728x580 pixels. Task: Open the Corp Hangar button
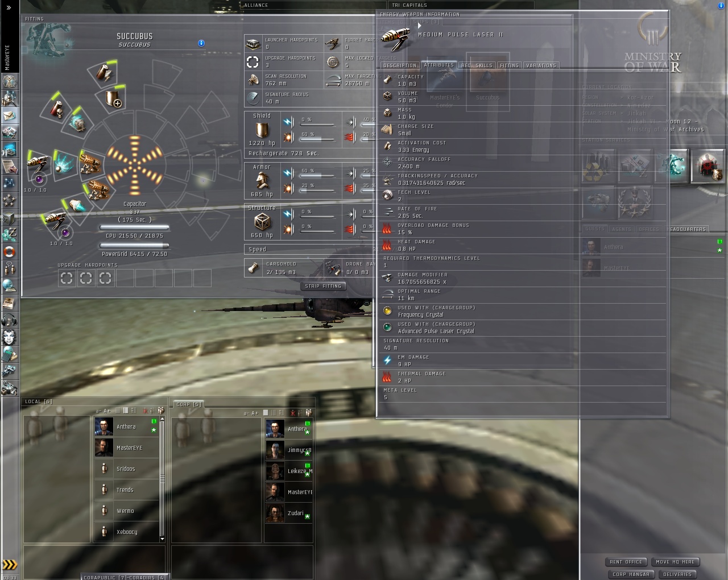[631, 574]
